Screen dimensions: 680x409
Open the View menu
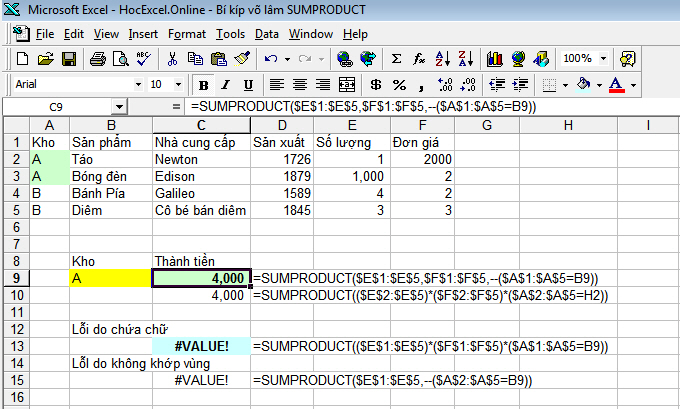click(106, 34)
